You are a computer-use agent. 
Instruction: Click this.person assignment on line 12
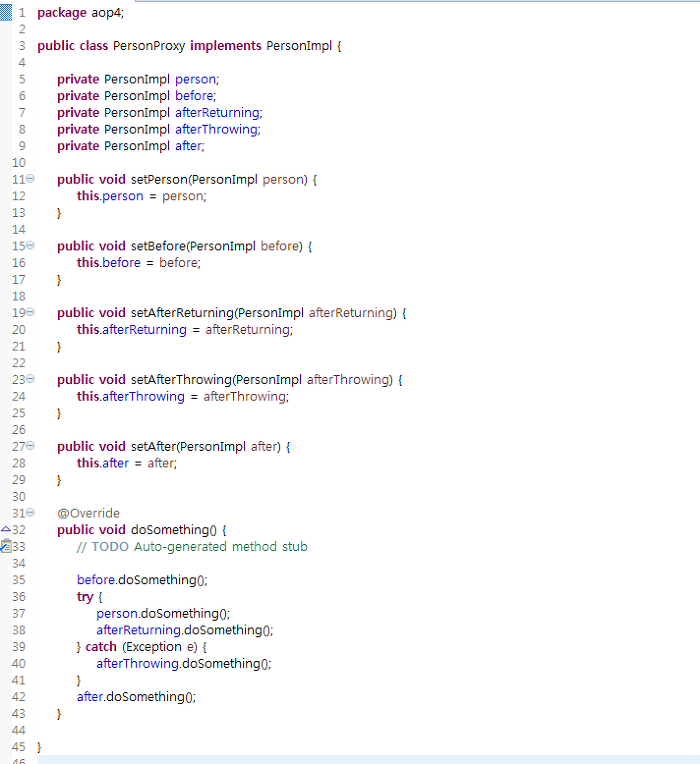click(141, 196)
